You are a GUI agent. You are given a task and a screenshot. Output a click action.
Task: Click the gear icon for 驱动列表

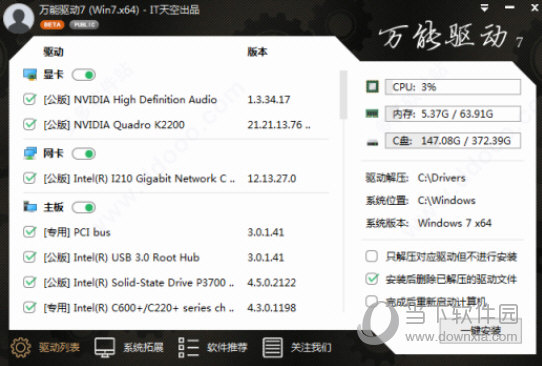pyautogui.click(x=21, y=347)
